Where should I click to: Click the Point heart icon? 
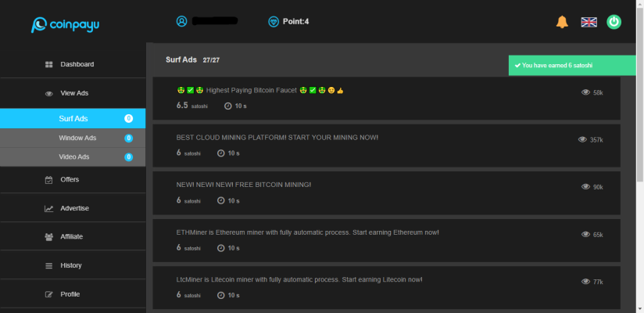[274, 21]
